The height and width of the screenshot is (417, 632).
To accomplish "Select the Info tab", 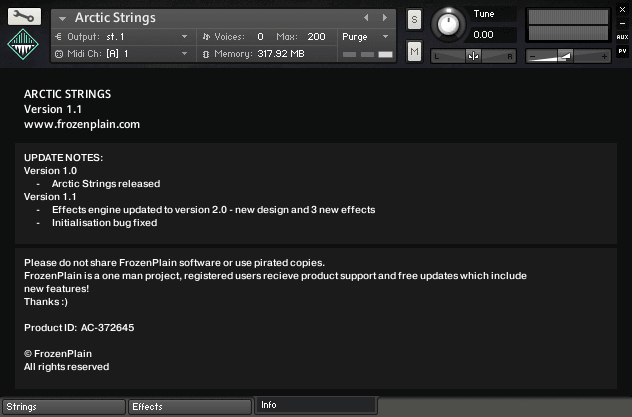I will [316, 405].
